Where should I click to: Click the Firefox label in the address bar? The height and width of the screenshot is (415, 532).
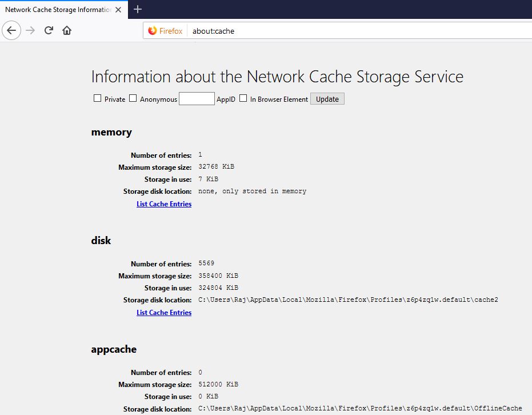(x=171, y=31)
